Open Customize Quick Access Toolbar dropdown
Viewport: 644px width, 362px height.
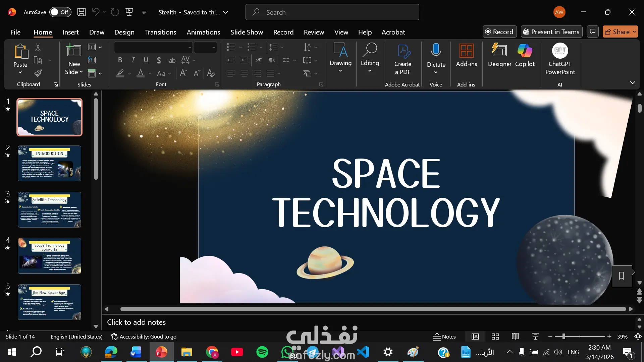pos(144,12)
